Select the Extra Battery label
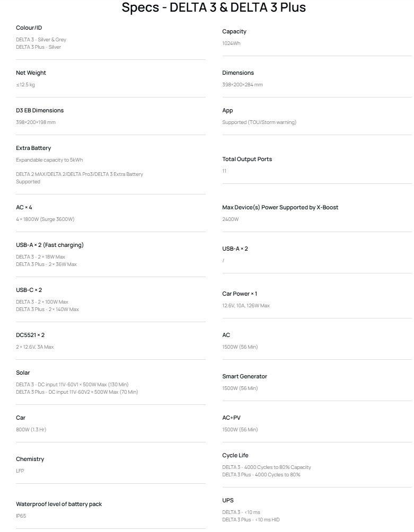The image size is (414, 532). pos(33,148)
